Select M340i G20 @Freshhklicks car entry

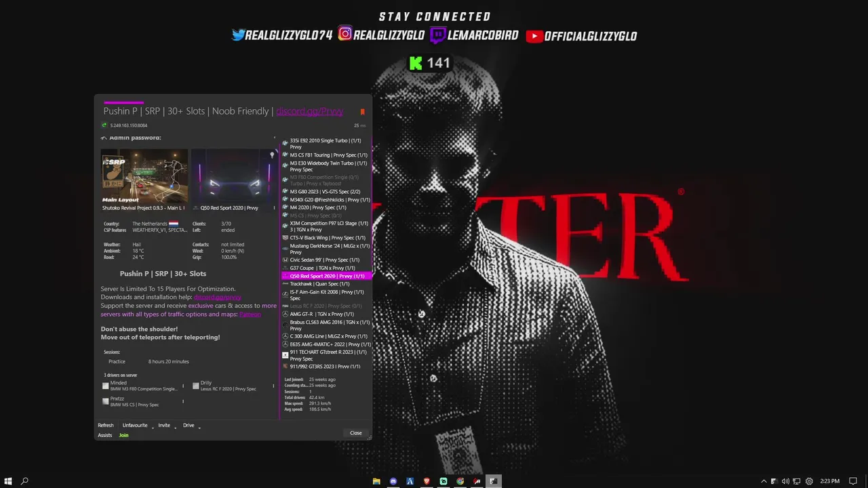pyautogui.click(x=326, y=200)
